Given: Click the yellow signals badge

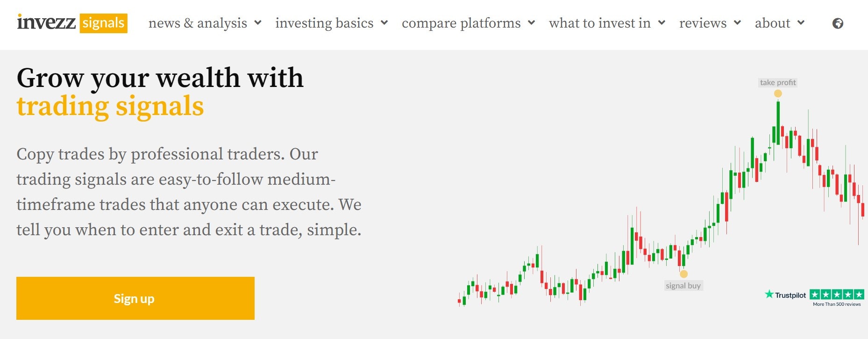Looking at the screenshot, I should (103, 23).
